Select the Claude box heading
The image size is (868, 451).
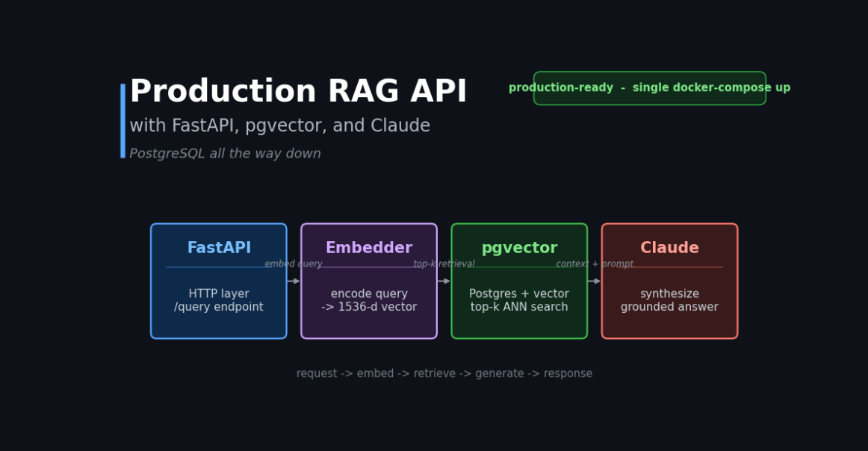pos(669,248)
